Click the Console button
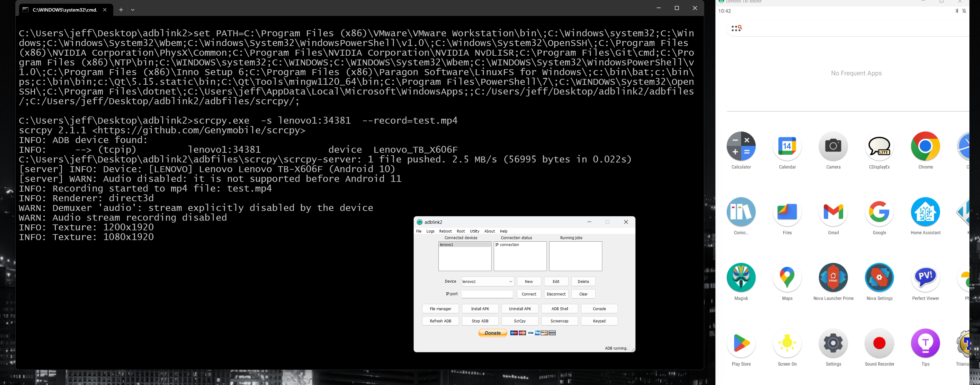Viewport: 980px width, 385px height. click(599, 309)
